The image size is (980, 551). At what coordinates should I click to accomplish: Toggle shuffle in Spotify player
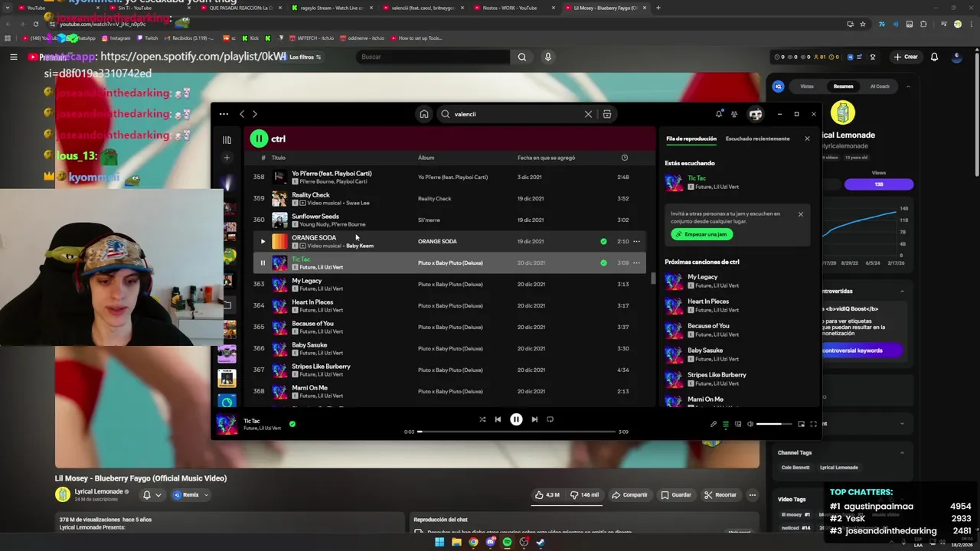(x=482, y=419)
